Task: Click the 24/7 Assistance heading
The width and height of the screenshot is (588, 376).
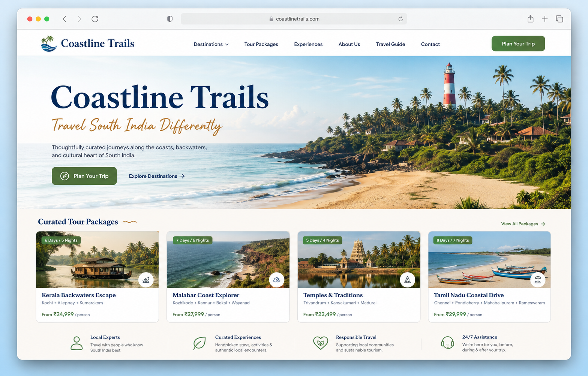Action: (480, 337)
